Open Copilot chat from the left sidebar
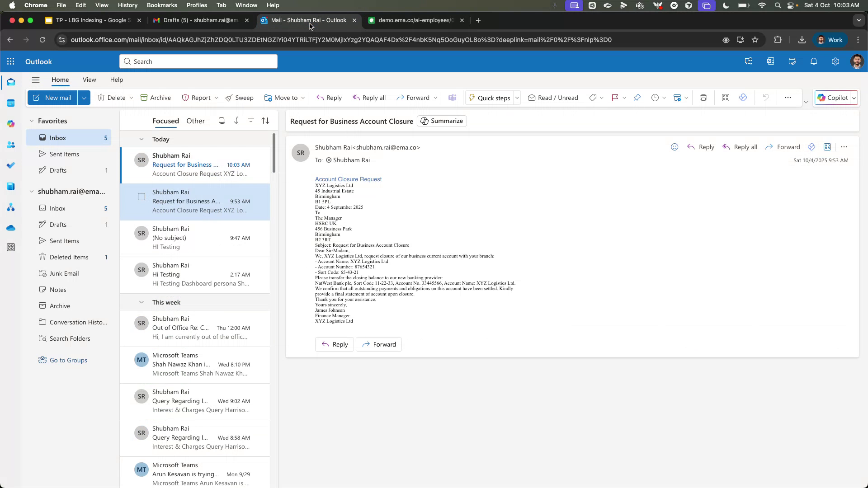 11,123
